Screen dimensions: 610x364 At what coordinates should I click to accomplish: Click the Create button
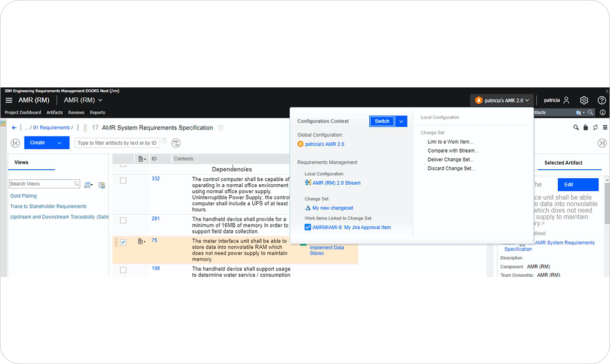(x=37, y=143)
